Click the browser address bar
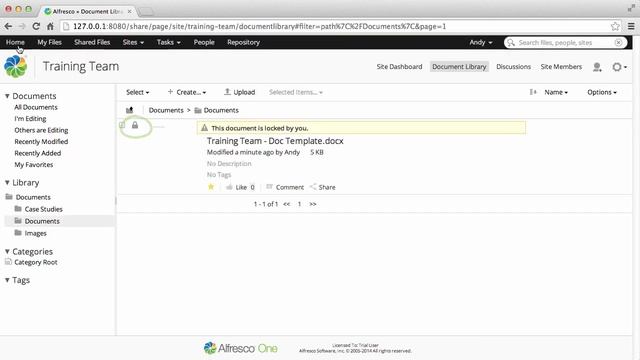The height and width of the screenshot is (360, 640). point(335,27)
